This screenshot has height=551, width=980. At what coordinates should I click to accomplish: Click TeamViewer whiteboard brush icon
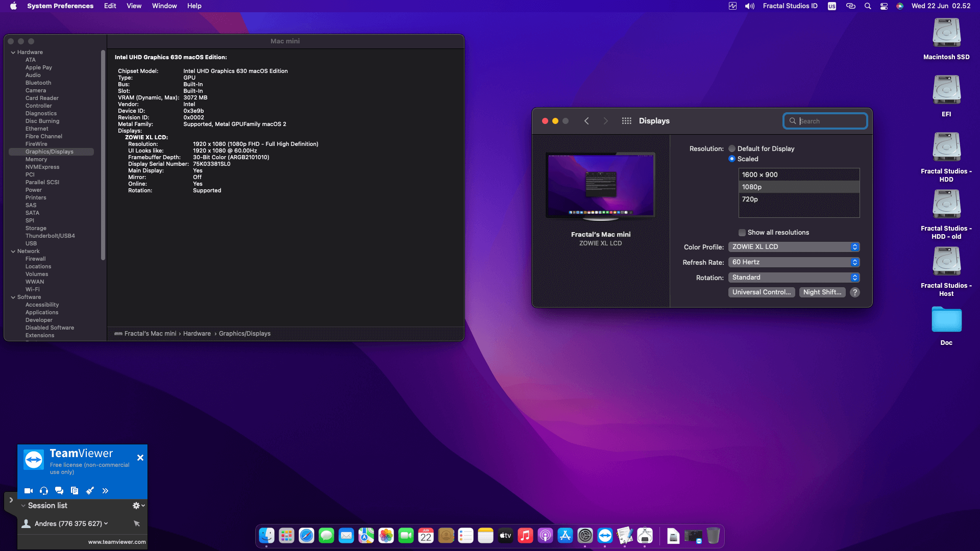[x=90, y=491]
